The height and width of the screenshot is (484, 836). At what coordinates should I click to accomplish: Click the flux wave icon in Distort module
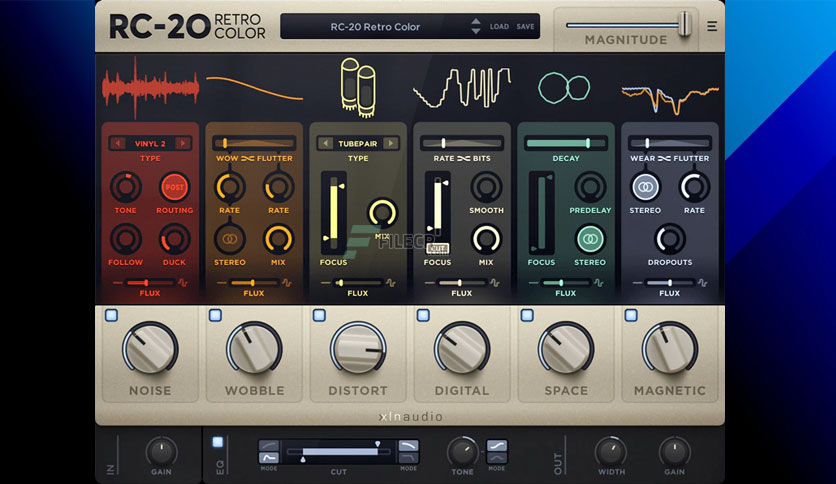point(391,283)
